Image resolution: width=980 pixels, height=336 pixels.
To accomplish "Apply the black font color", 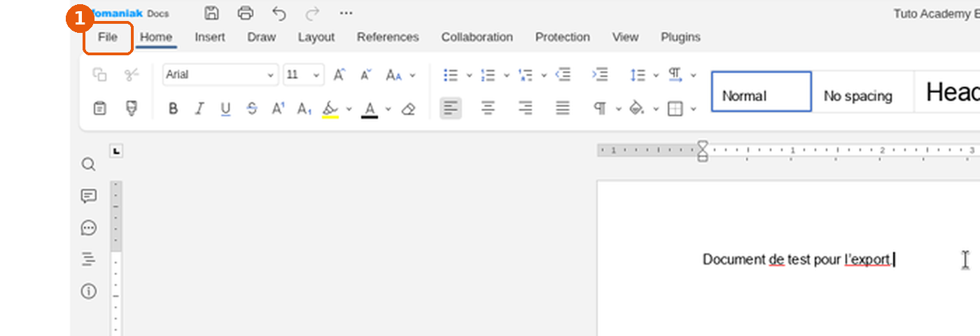I will click(x=370, y=108).
